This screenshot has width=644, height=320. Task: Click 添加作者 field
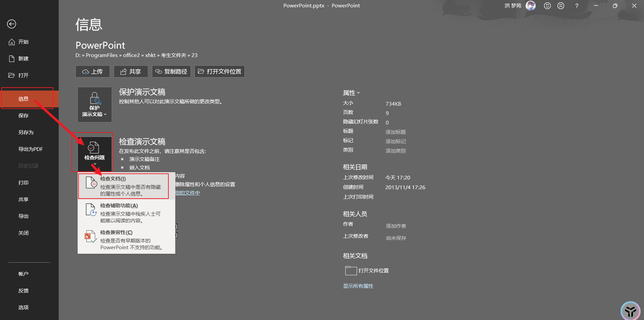point(396,226)
